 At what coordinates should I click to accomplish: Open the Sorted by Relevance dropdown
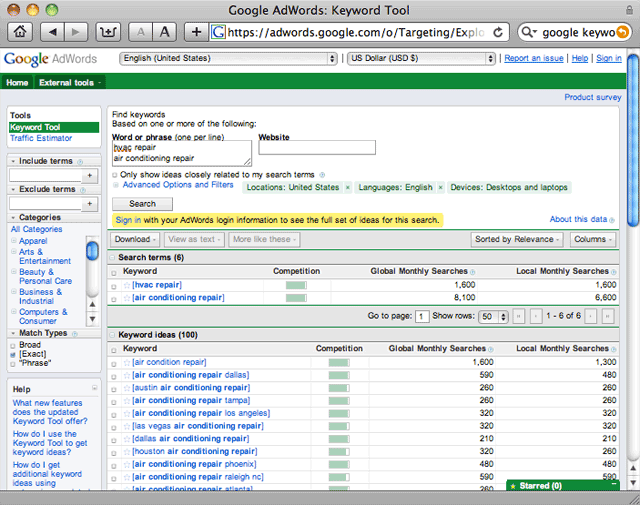point(517,240)
